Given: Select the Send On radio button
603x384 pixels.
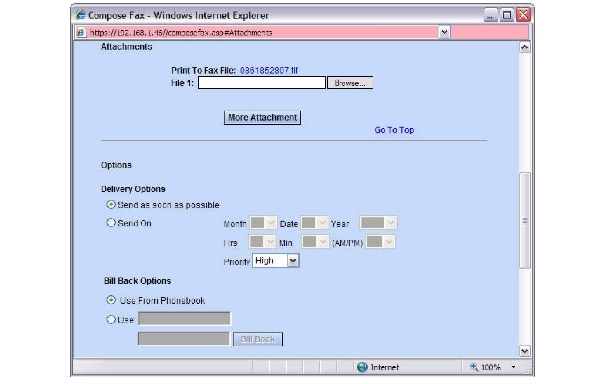Looking at the screenshot, I should (x=111, y=223).
